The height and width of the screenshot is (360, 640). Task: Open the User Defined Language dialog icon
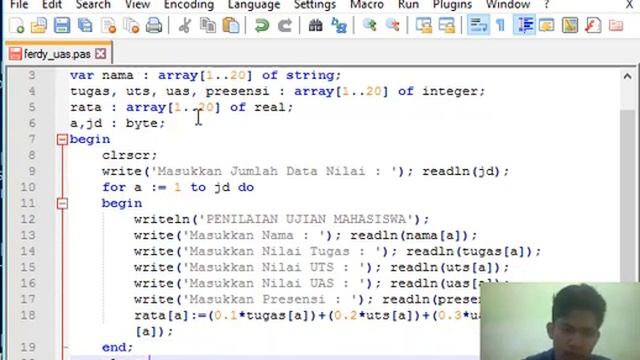coord(547,25)
